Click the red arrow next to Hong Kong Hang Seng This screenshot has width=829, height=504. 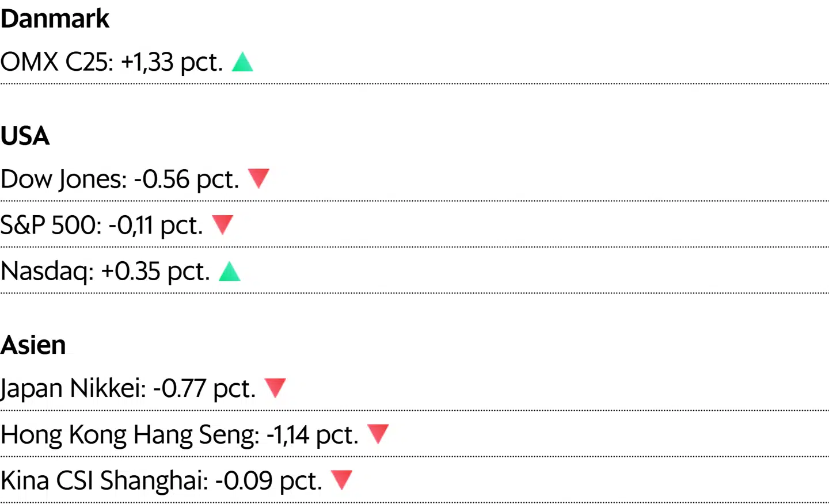click(x=378, y=433)
